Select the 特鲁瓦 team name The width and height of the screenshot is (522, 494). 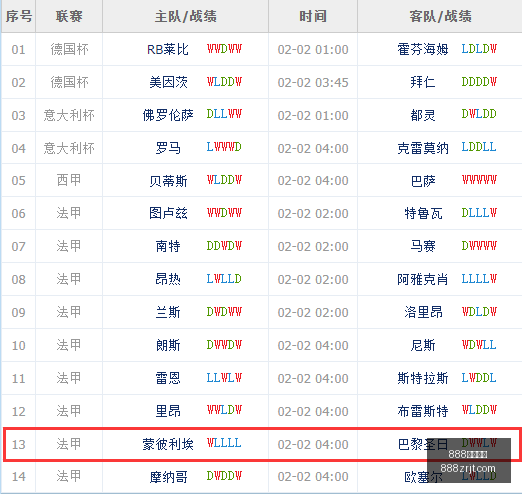(x=423, y=213)
